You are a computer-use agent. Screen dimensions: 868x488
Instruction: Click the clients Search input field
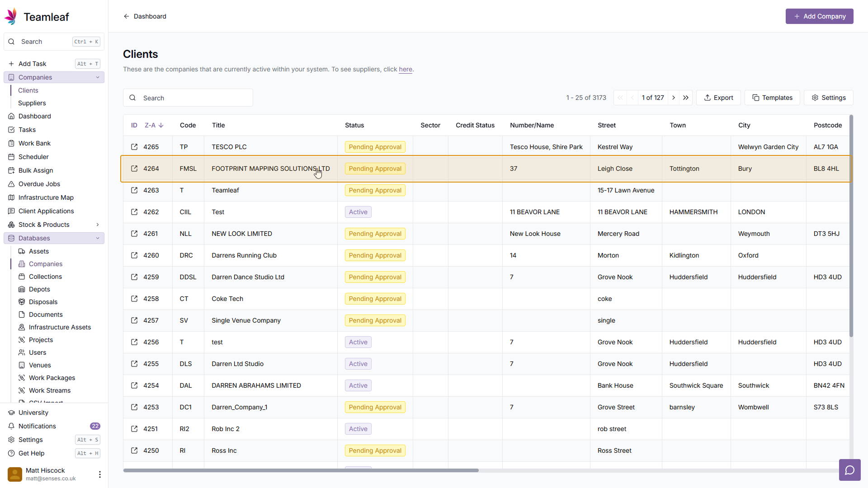(194, 98)
